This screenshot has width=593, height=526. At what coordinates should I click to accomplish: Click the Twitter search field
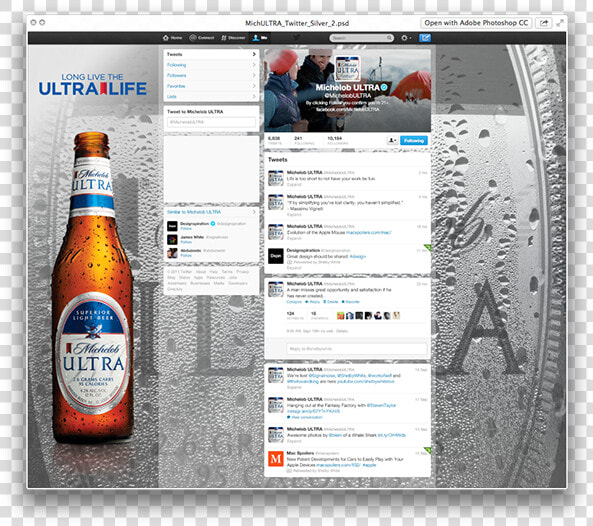(361, 38)
